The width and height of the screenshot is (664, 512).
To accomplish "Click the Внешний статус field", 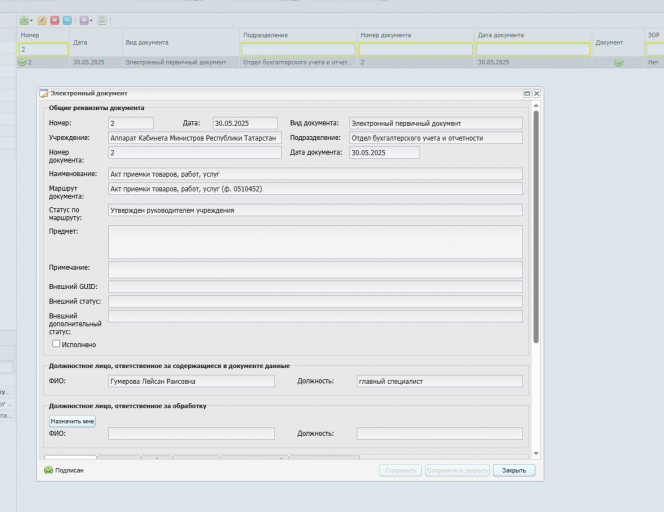I will tap(315, 302).
